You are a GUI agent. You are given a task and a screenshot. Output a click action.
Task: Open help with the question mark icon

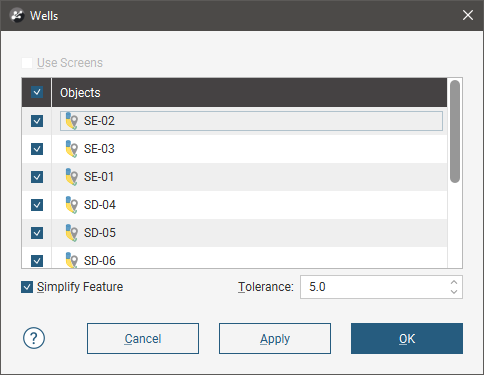tap(34, 338)
